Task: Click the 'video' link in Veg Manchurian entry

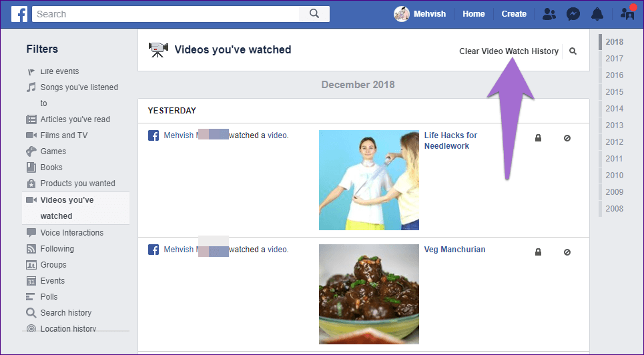Action: [277, 250]
